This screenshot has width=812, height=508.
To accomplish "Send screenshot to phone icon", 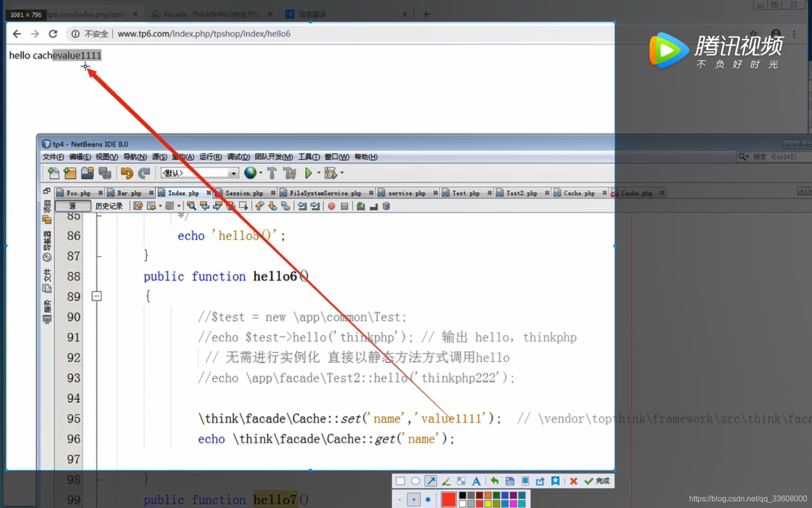I will pos(525,481).
